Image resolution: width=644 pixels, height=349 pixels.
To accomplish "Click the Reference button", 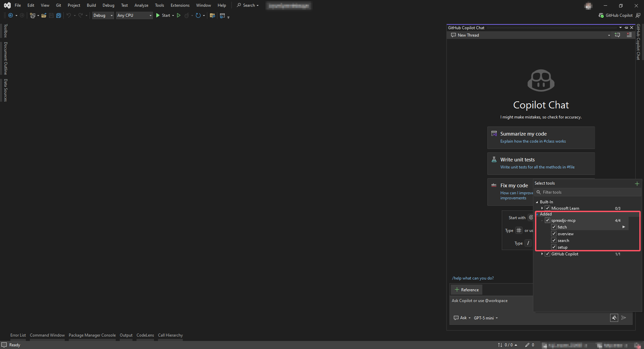I will pos(466,290).
